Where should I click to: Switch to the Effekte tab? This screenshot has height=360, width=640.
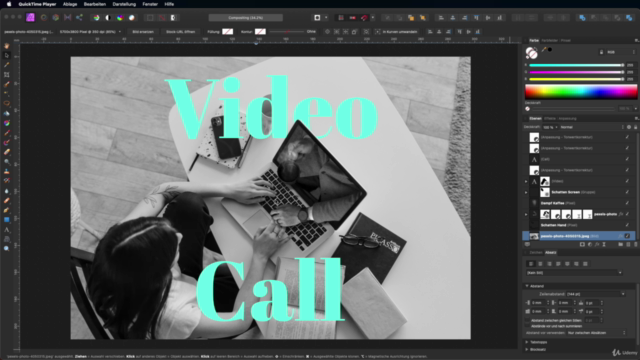[x=550, y=119]
